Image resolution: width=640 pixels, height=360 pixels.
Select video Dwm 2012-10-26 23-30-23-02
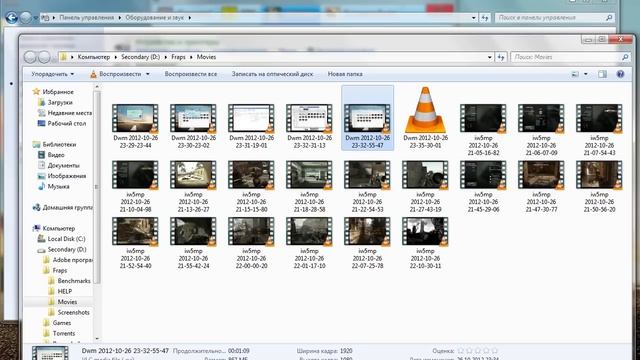[193, 125]
